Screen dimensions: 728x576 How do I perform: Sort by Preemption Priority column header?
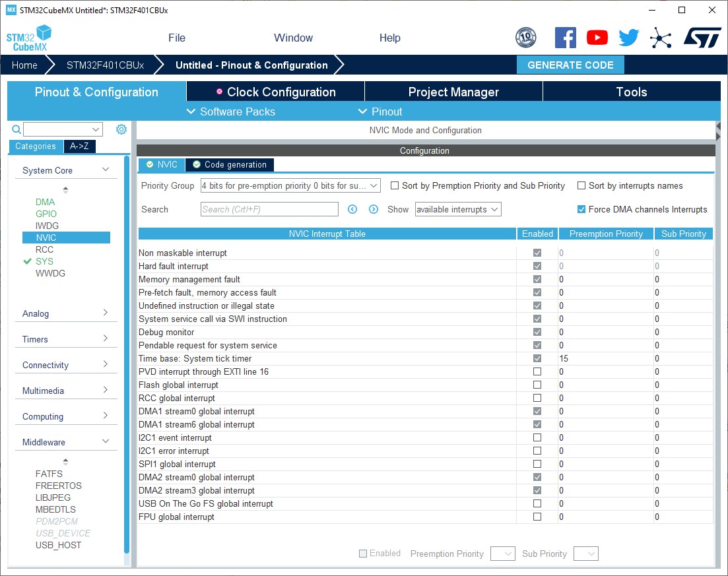[606, 234]
